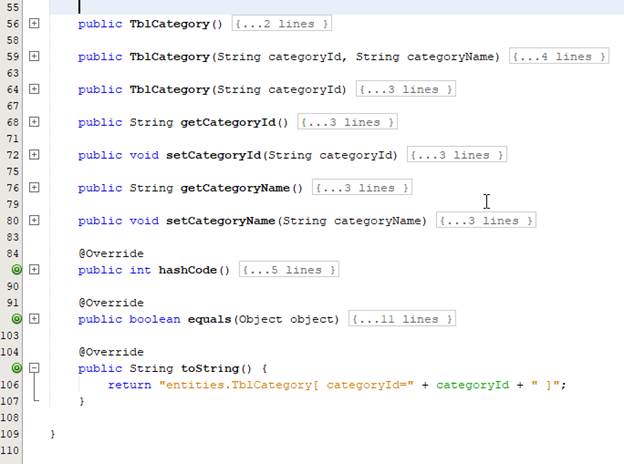624x464 pixels.
Task: Expand the setCategoryId method fold
Action: click(x=34, y=154)
